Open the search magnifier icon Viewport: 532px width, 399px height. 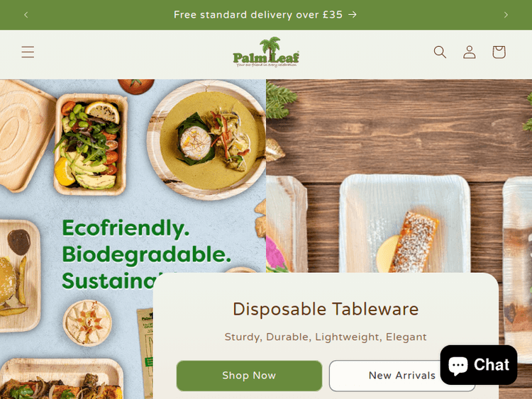coord(440,52)
